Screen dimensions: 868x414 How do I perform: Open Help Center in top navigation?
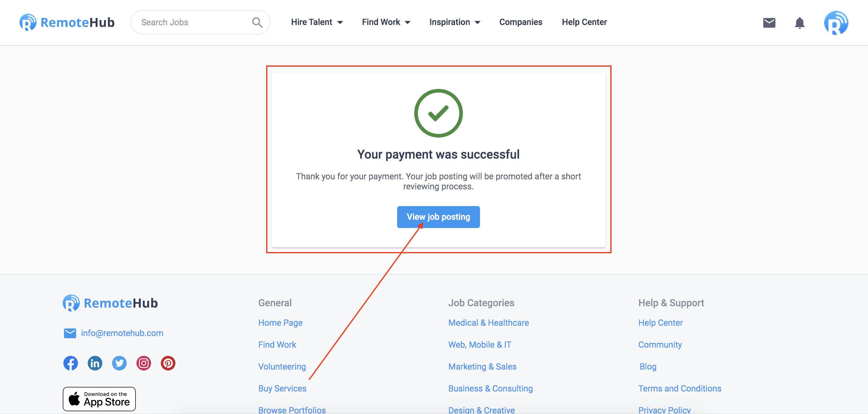[x=584, y=22]
